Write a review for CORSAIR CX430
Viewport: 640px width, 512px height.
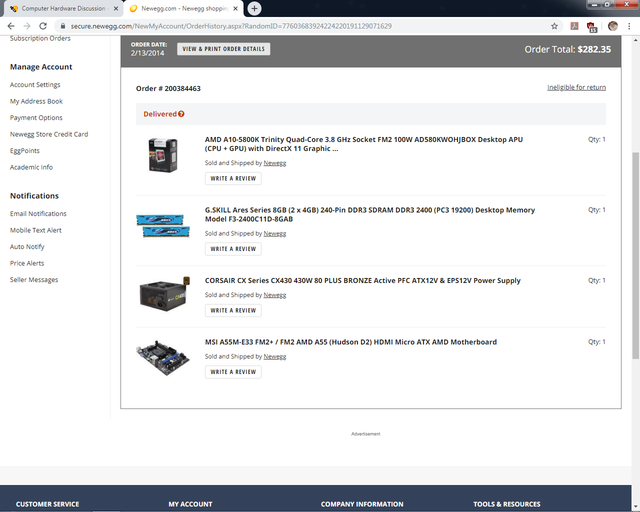(x=233, y=310)
